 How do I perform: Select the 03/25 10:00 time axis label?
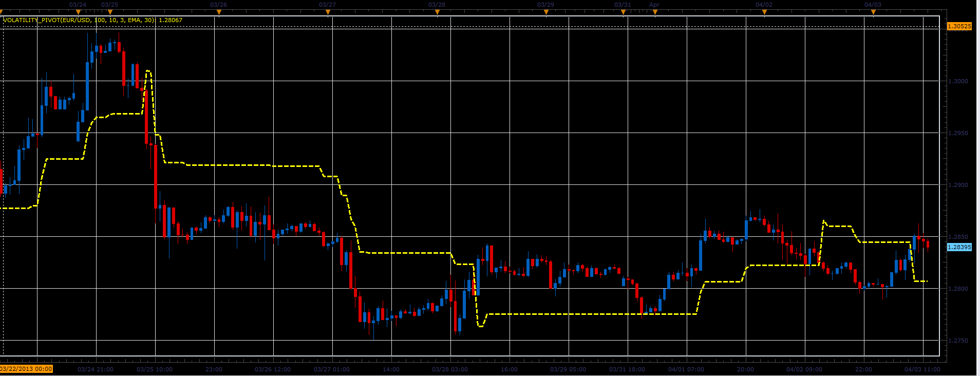click(155, 369)
